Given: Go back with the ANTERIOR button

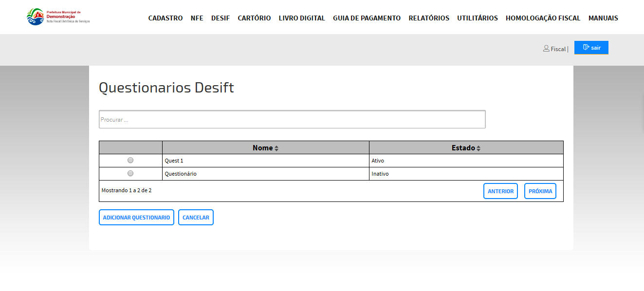Looking at the screenshot, I should tap(500, 191).
